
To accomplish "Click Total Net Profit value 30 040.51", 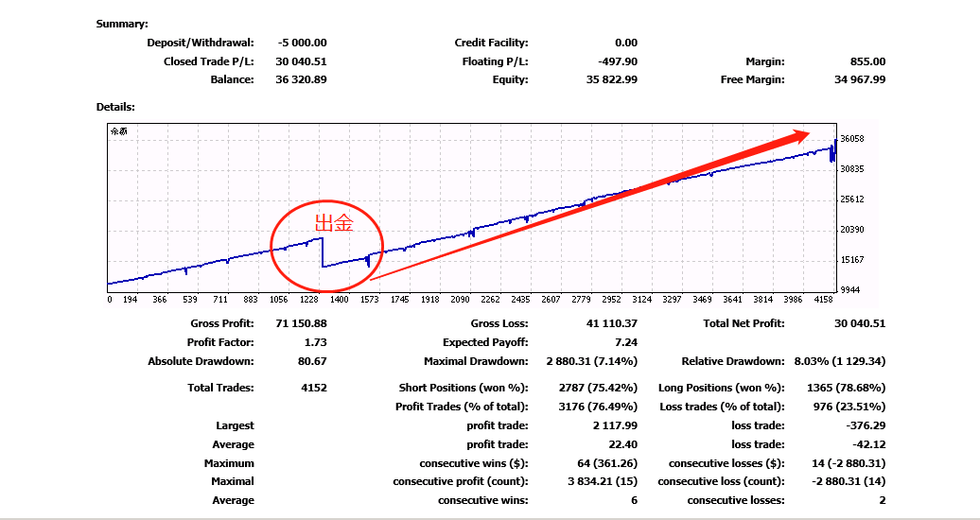I will pyautogui.click(x=860, y=323).
